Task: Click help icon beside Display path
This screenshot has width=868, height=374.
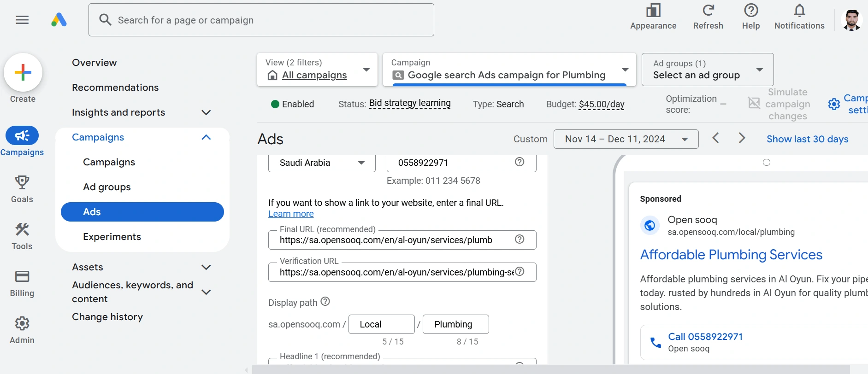Action: 325,302
